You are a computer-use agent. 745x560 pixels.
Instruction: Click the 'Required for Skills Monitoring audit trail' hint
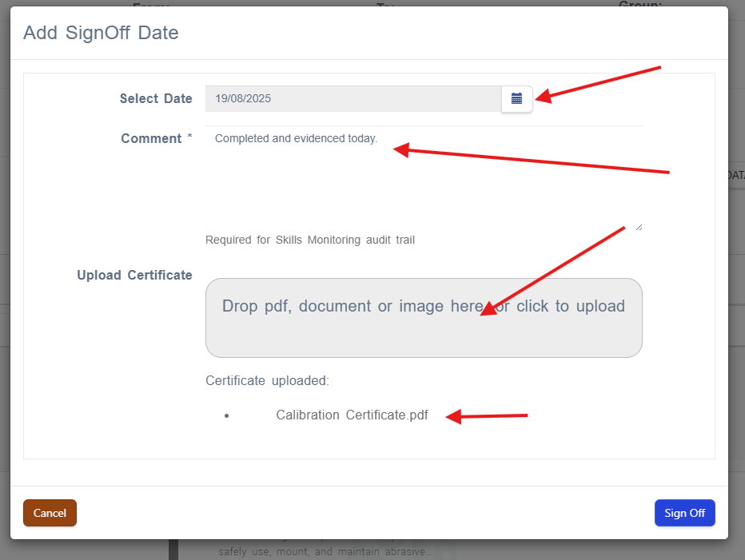(310, 240)
